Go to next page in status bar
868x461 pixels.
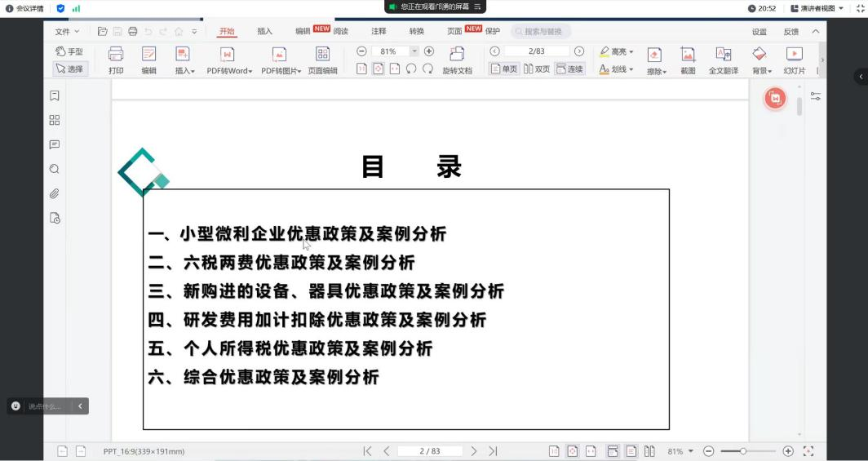coord(474,451)
